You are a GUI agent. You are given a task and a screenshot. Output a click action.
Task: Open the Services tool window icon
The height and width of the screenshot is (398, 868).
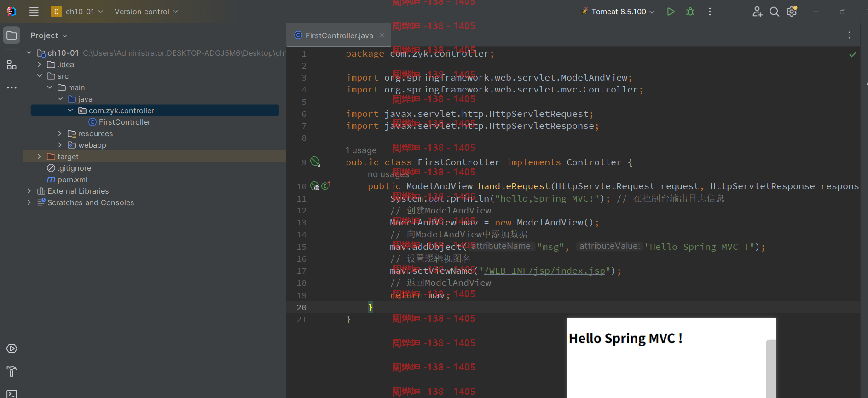coord(12,349)
